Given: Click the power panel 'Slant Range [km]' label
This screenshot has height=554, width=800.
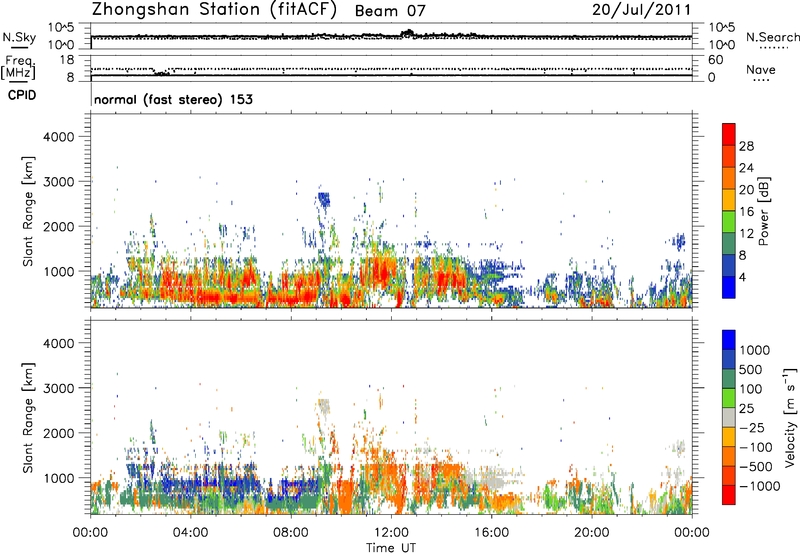Looking at the screenshot, I should (28, 211).
